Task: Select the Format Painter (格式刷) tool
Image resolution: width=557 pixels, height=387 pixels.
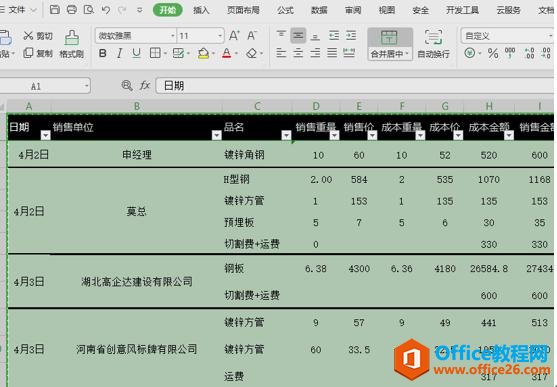Action: pyautogui.click(x=71, y=44)
